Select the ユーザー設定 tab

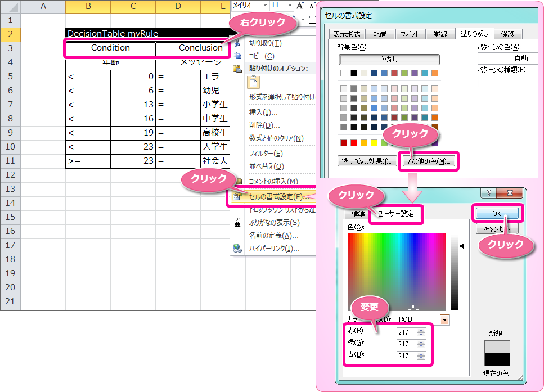point(396,213)
